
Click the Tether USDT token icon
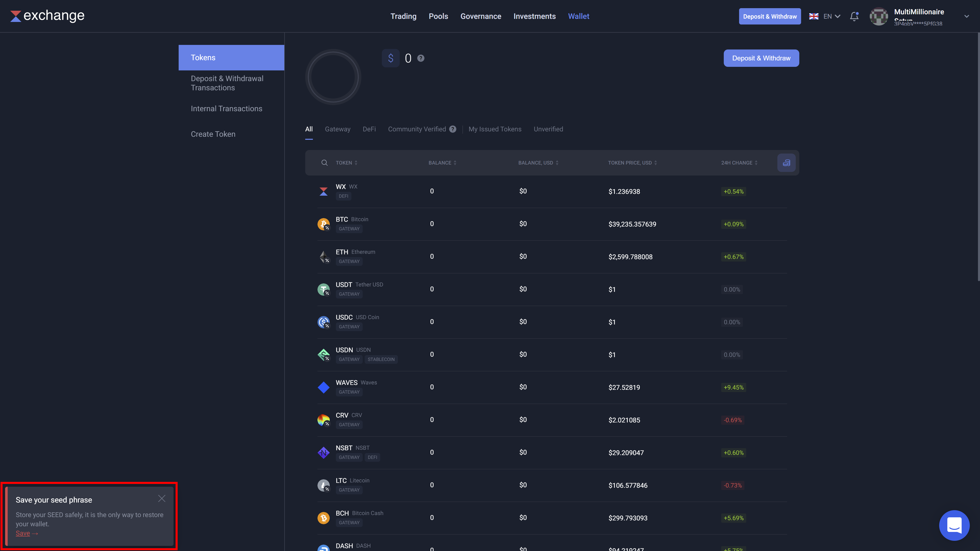[x=324, y=289]
